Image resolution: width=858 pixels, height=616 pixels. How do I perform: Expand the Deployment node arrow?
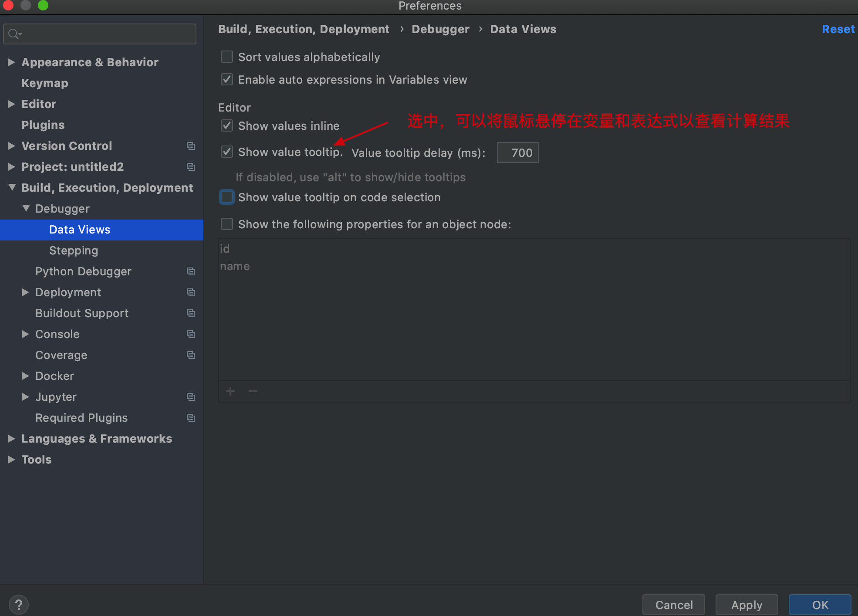point(26,292)
